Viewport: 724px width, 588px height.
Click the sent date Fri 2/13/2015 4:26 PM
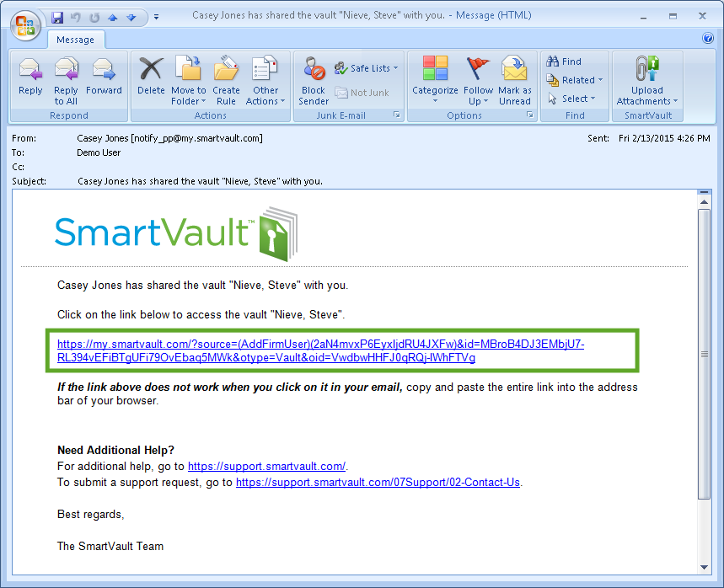coord(664,138)
